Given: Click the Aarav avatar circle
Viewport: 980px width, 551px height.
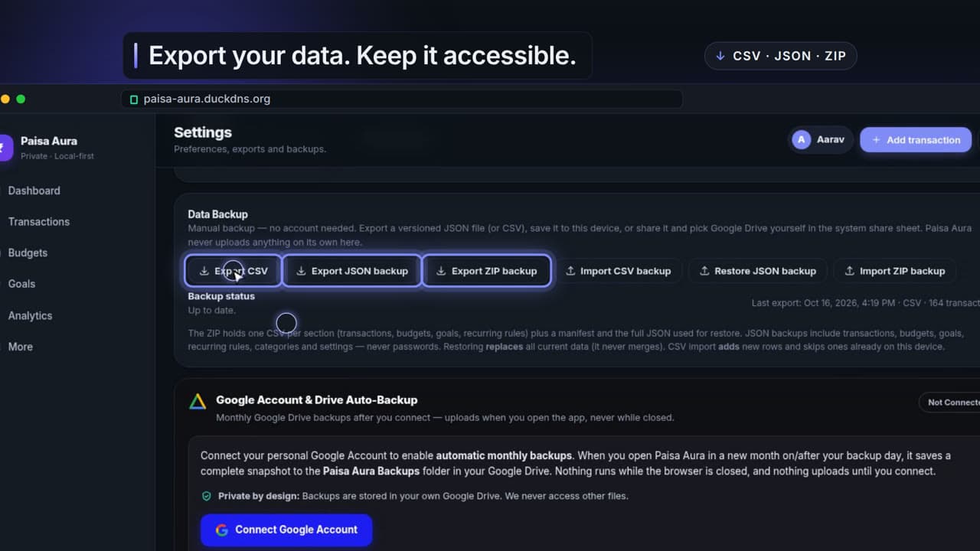Looking at the screenshot, I should click(x=802, y=140).
